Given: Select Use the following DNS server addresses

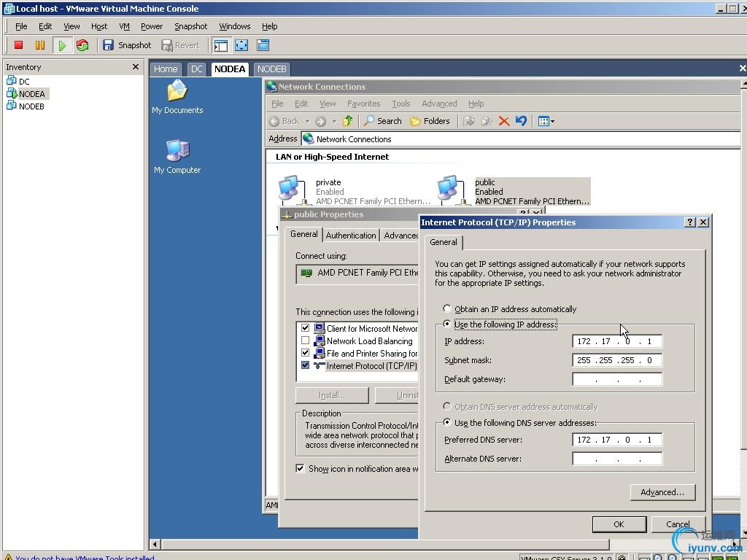Looking at the screenshot, I should (x=447, y=422).
